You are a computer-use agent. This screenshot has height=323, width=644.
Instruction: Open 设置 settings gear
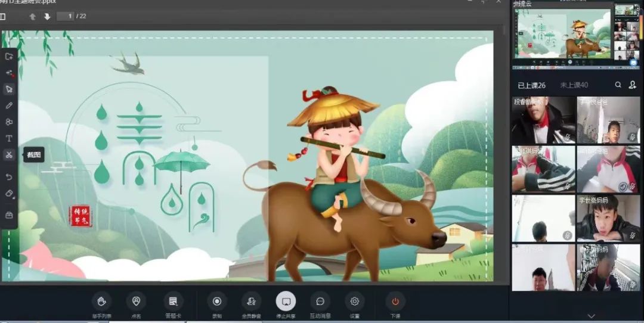coord(355,302)
